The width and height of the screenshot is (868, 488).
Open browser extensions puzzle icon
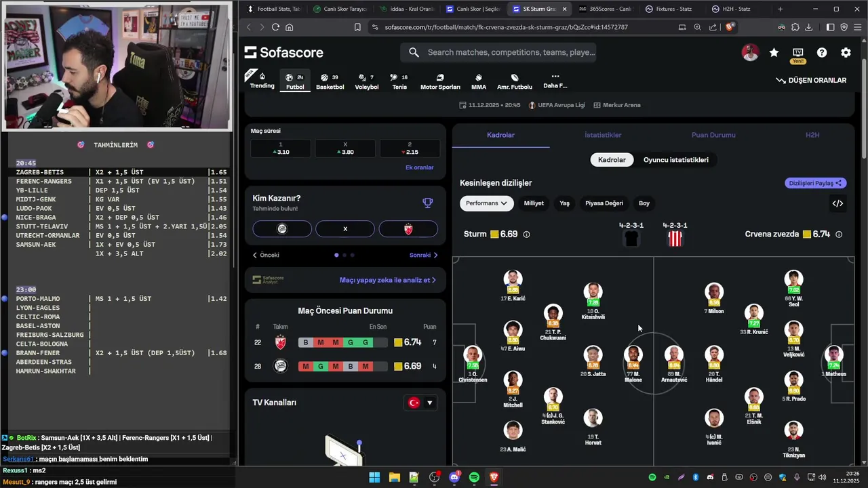point(795,27)
